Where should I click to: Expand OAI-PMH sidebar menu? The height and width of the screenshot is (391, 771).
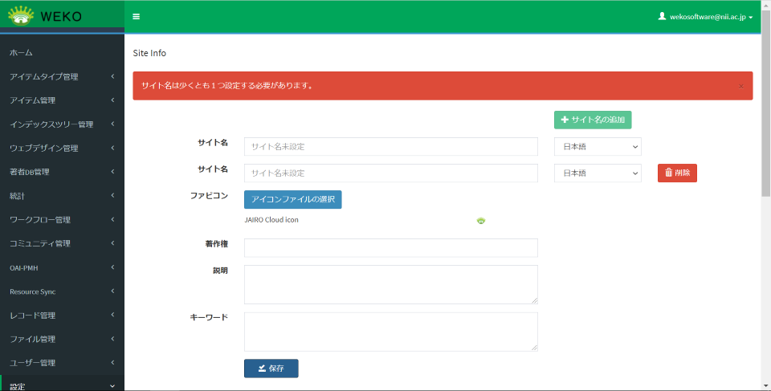click(62, 268)
